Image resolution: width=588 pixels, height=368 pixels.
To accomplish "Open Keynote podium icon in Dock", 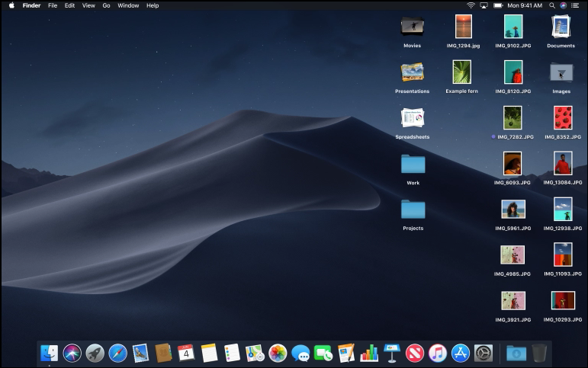I will [x=392, y=353].
